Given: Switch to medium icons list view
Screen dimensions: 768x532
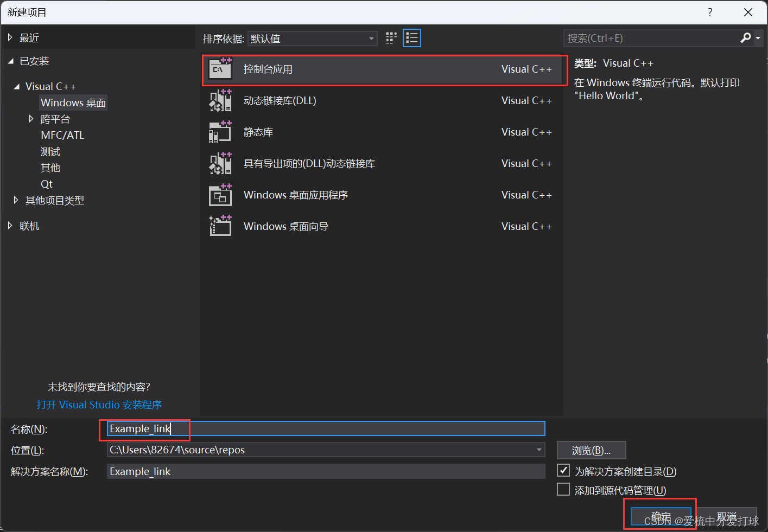Looking at the screenshot, I should pos(412,38).
